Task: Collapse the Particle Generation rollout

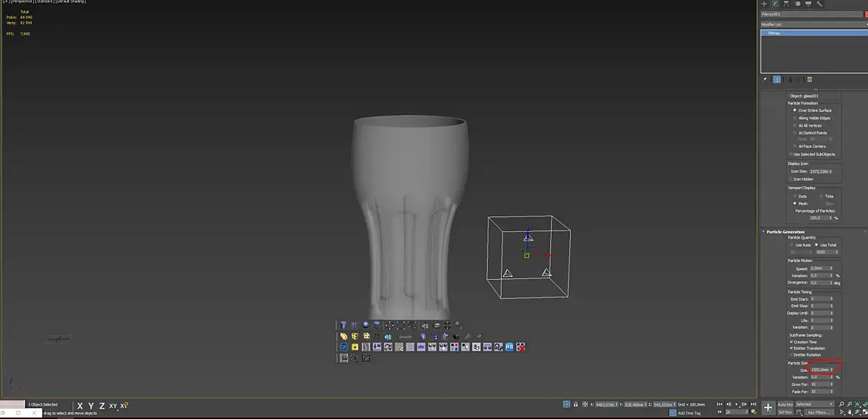Action: click(x=785, y=232)
